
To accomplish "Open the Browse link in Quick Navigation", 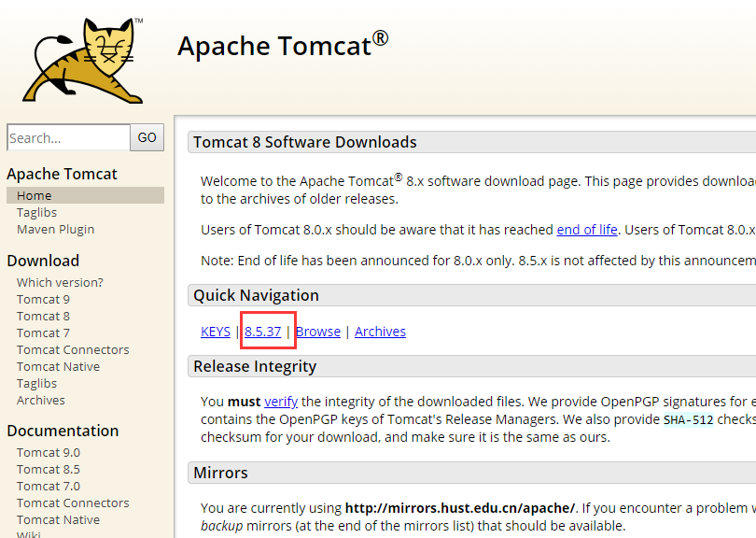I will [317, 331].
